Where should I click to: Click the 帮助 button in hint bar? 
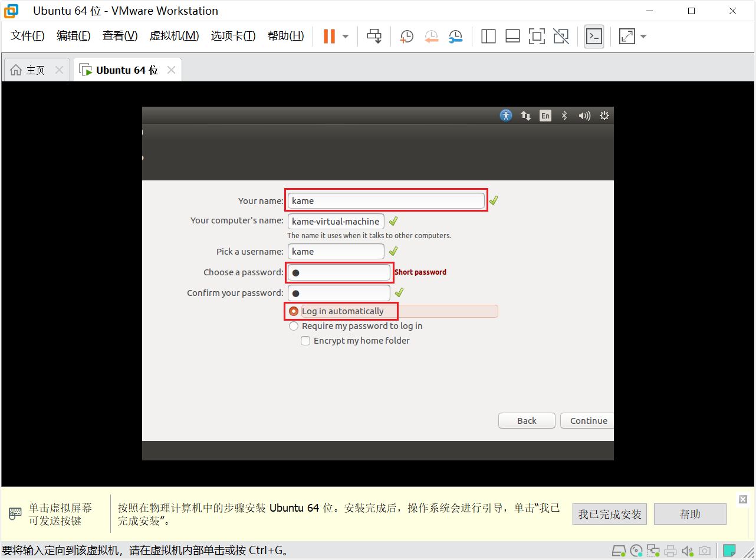point(690,514)
